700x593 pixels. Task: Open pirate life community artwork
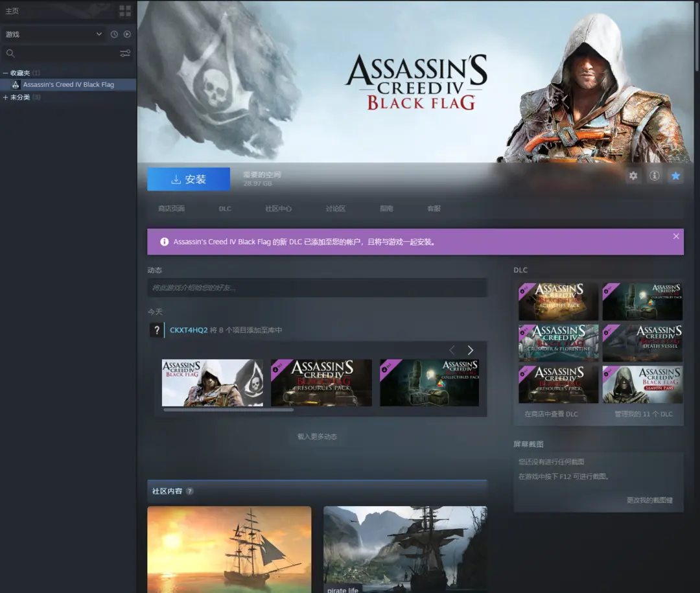(405, 549)
